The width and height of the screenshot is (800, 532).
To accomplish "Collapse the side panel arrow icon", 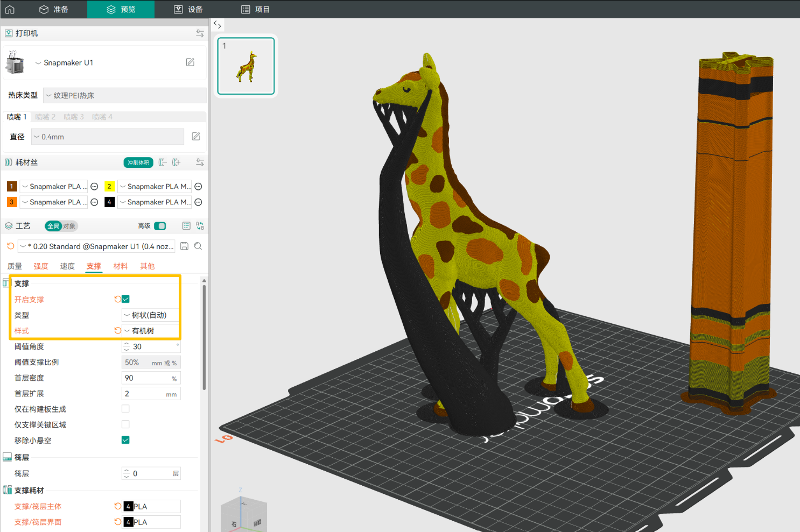I will pyautogui.click(x=217, y=25).
